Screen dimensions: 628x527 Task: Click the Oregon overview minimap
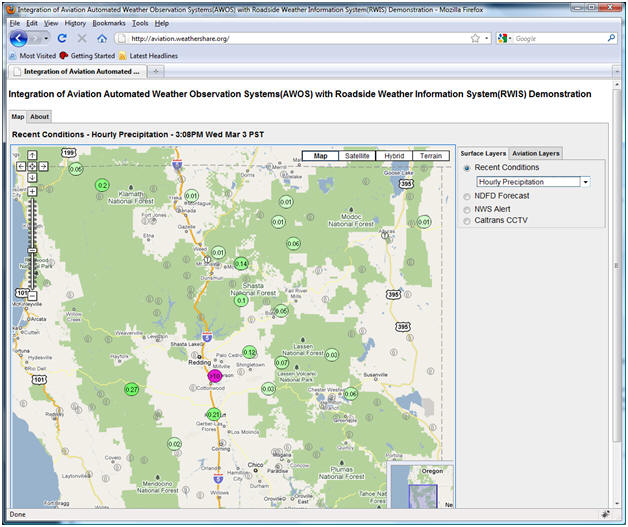pyautogui.click(x=421, y=485)
